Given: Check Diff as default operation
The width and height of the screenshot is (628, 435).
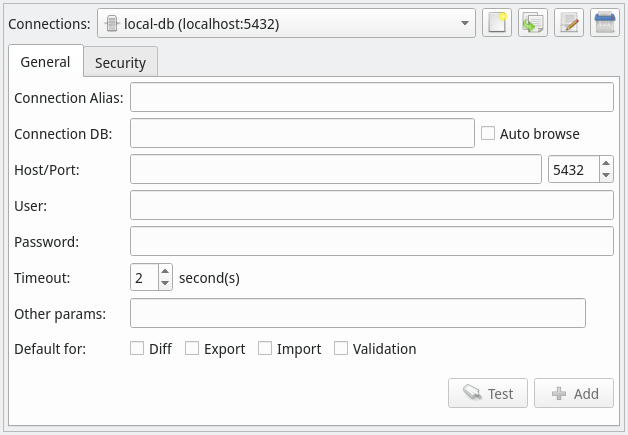Looking at the screenshot, I should [x=137, y=348].
